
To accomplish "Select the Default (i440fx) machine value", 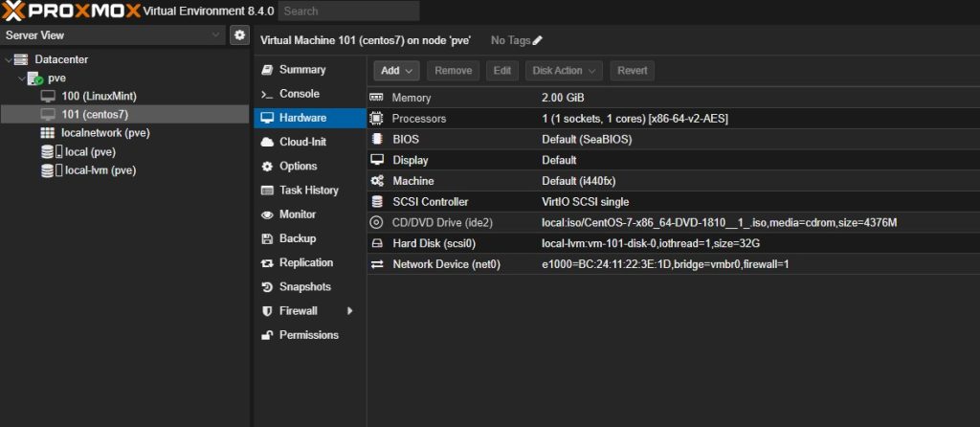I will [x=579, y=181].
